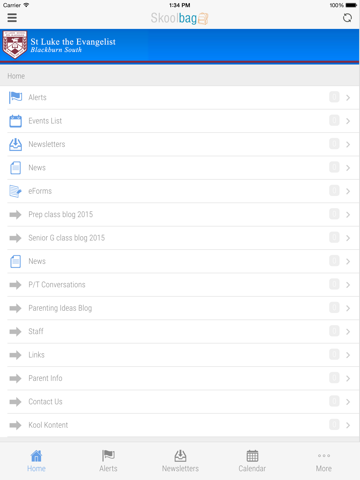Expand the Staff row chevron

click(348, 332)
